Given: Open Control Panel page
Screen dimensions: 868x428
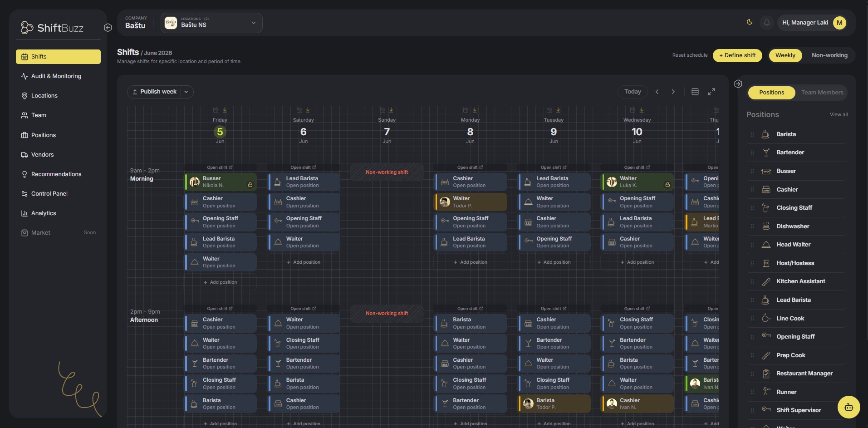Looking at the screenshot, I should [58, 194].
